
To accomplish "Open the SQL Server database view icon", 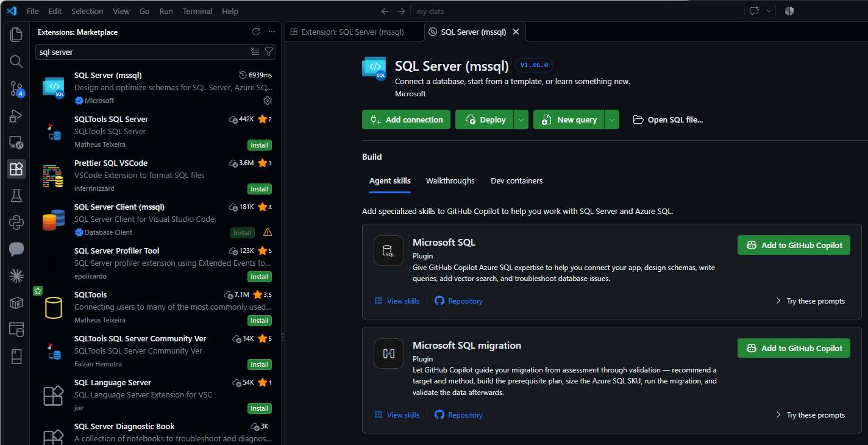I will click(x=16, y=330).
